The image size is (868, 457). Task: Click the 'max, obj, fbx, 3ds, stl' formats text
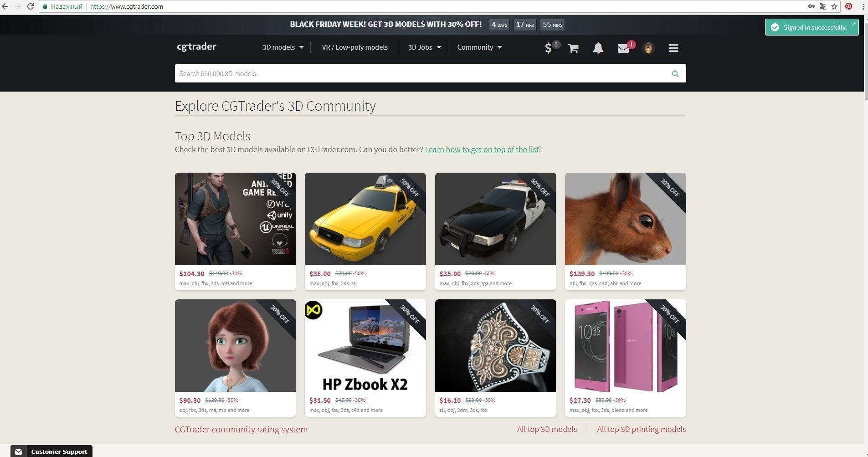pos(333,283)
